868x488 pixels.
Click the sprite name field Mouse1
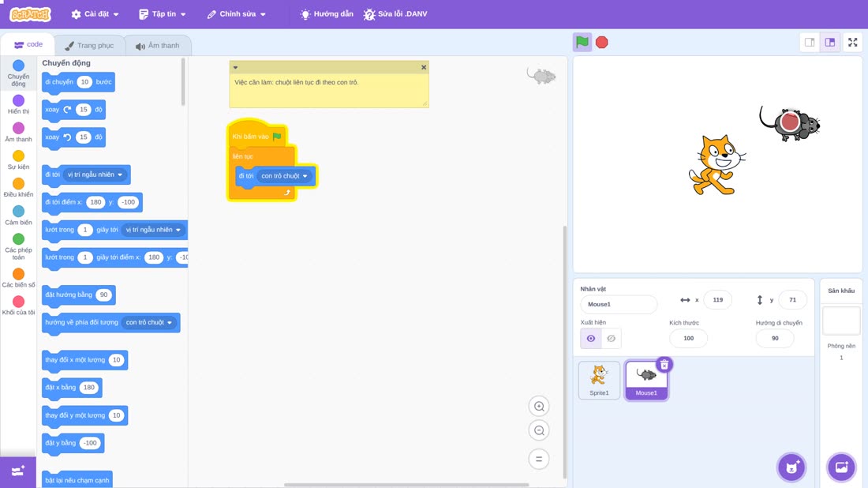coord(619,304)
